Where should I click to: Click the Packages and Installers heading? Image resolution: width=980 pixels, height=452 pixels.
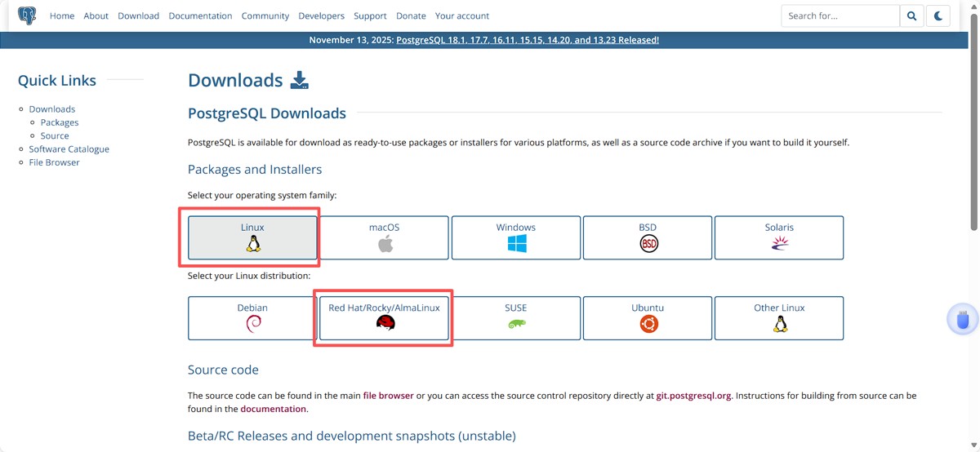click(255, 170)
